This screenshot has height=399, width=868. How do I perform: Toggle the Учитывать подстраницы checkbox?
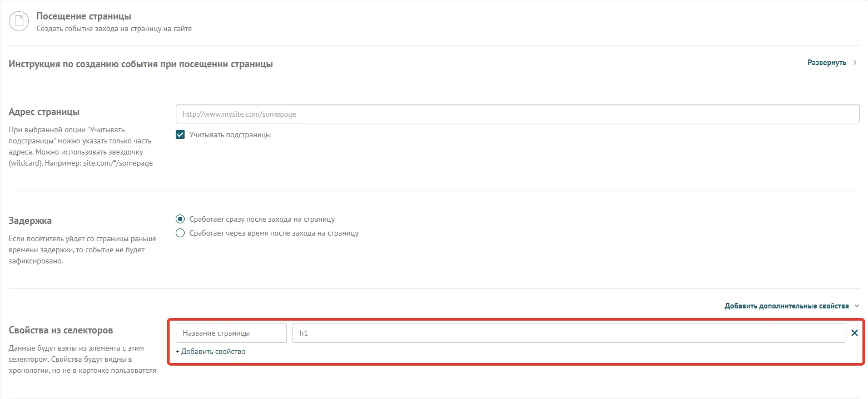[x=180, y=134]
